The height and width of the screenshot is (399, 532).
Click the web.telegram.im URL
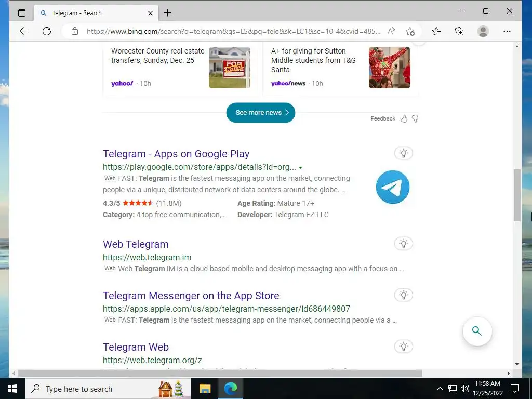coord(147,258)
